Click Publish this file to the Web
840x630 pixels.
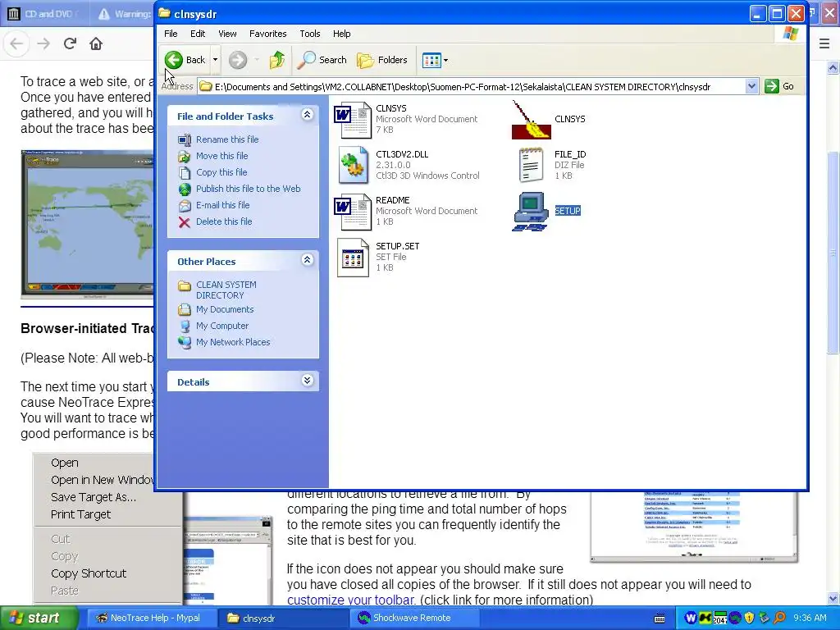tap(248, 189)
